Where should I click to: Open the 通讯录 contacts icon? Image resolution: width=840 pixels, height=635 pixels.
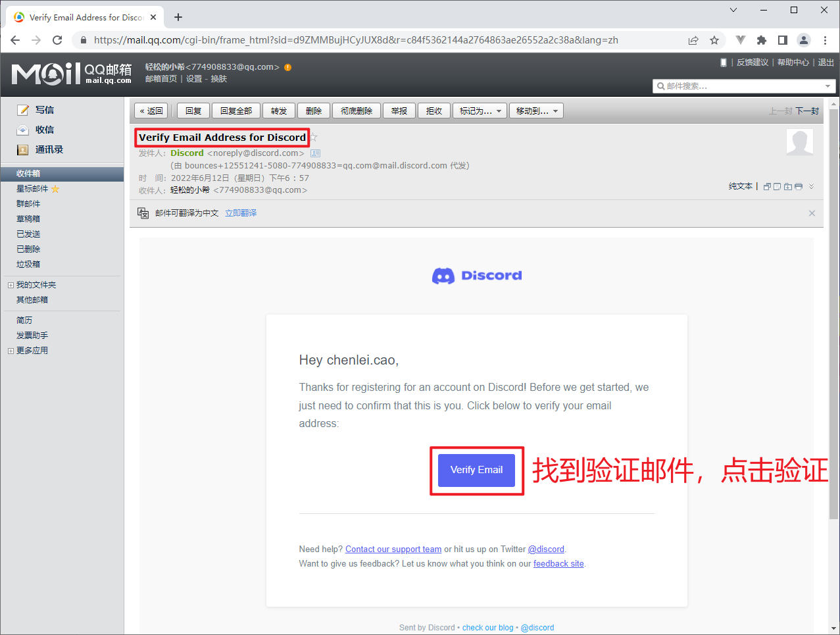[x=23, y=149]
